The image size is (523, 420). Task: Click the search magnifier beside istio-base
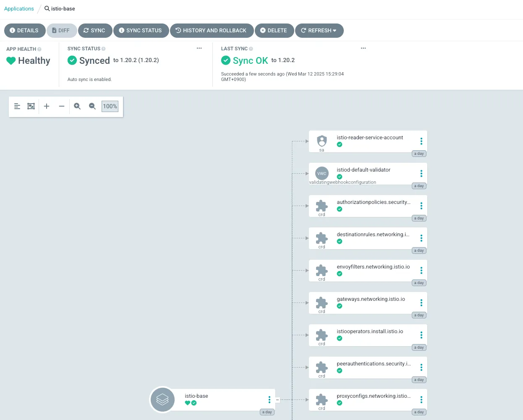47,8
